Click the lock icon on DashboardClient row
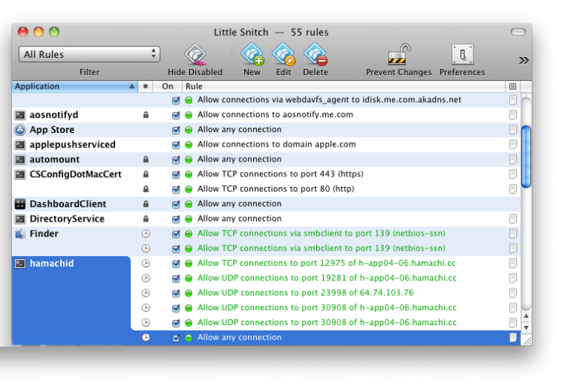The height and width of the screenshot is (392, 577). (x=146, y=204)
